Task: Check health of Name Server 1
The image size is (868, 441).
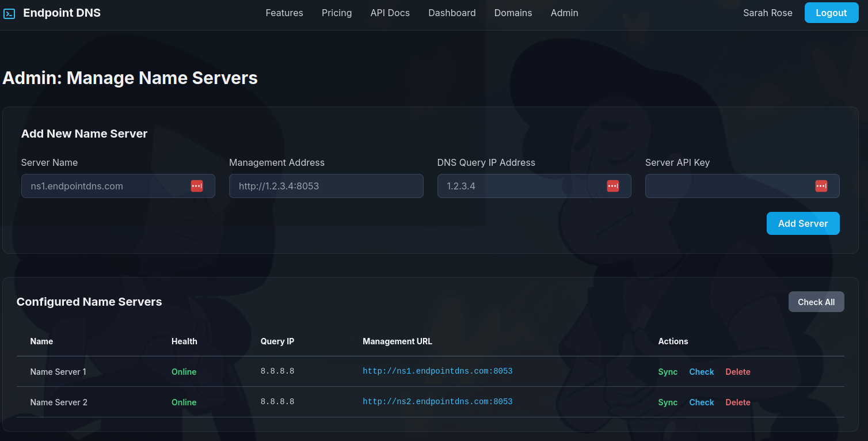Action: [701, 372]
